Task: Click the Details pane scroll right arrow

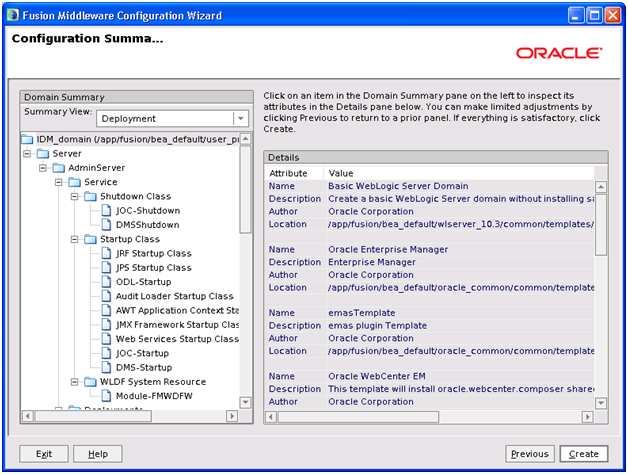Action: point(587,417)
